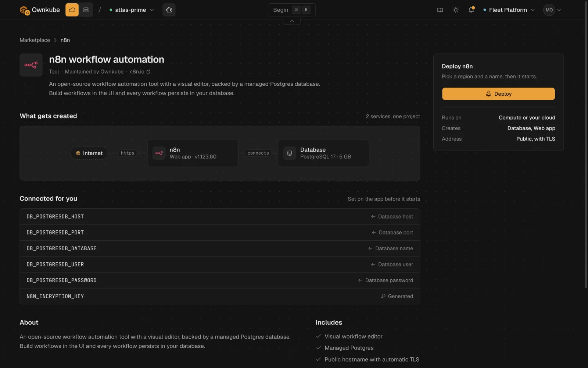Select the n8n Web app service card

click(x=193, y=153)
